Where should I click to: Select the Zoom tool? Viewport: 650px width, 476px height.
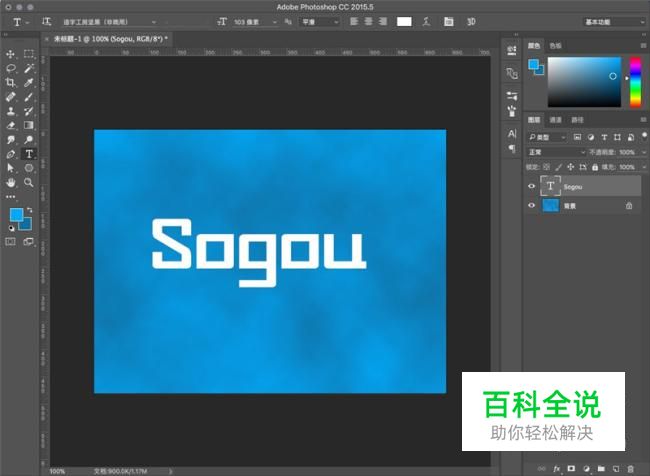pos(29,182)
